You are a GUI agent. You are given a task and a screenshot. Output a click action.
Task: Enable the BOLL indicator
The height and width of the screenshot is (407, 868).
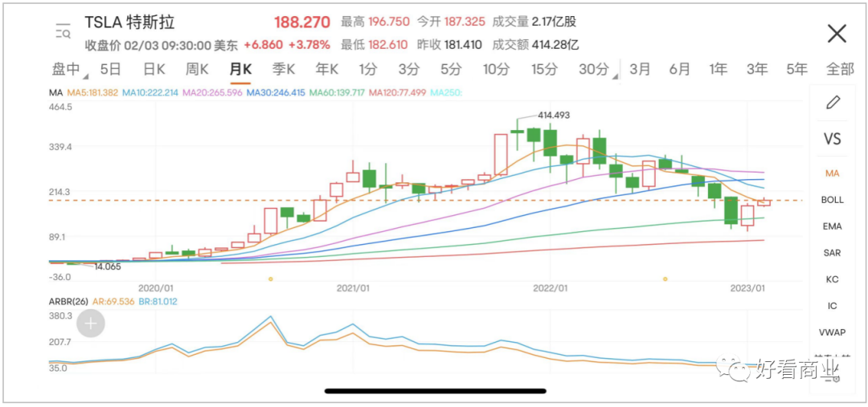point(833,200)
